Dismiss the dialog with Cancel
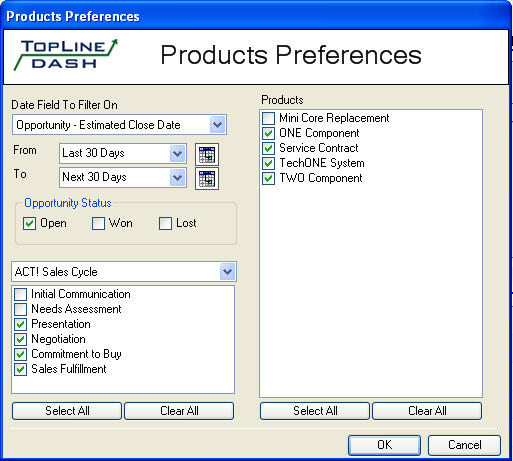This screenshot has width=513, height=461. [x=464, y=445]
